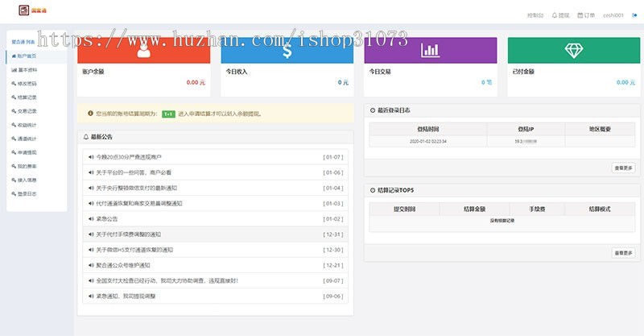
Task: Click 查看更多 under 结算记录TOP5
Action: 623,252
